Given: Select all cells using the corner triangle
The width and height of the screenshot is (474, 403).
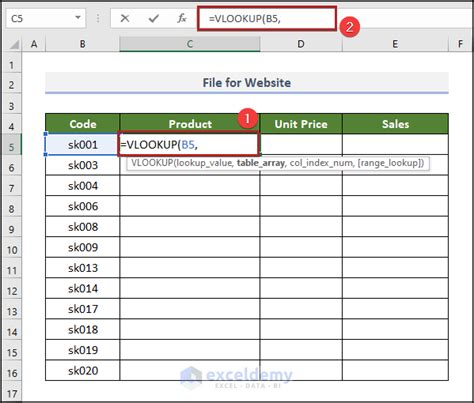Looking at the screenshot, I should click(14, 44).
